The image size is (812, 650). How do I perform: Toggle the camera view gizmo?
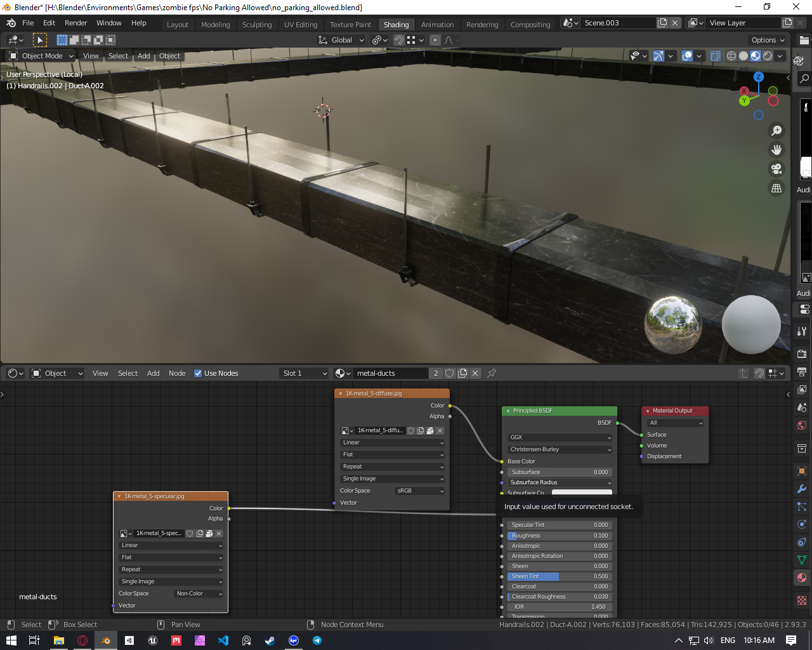click(776, 169)
